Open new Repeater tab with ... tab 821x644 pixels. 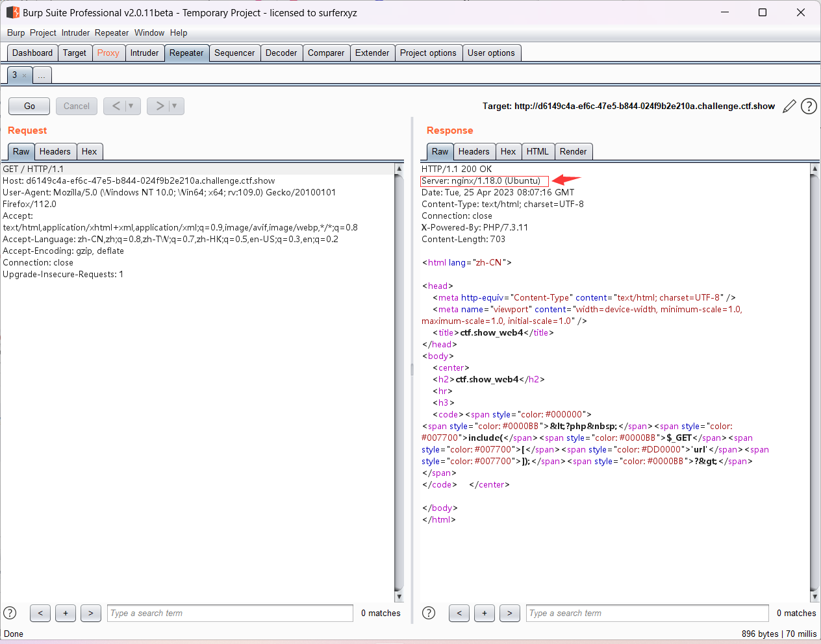pyautogui.click(x=42, y=75)
